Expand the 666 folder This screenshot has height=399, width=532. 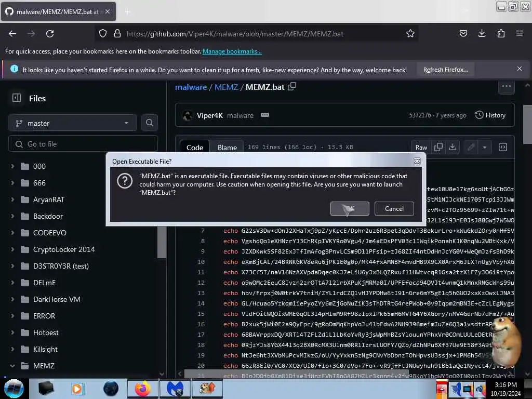point(12,183)
